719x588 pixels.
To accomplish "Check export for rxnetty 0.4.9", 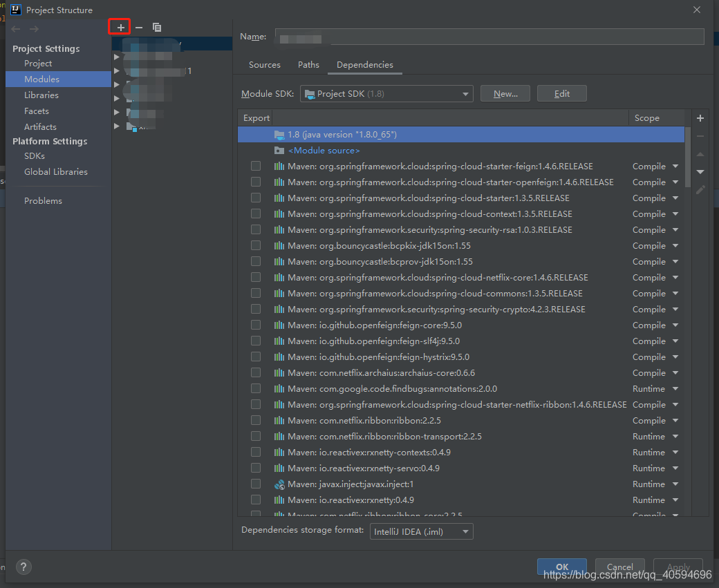I will coord(256,500).
